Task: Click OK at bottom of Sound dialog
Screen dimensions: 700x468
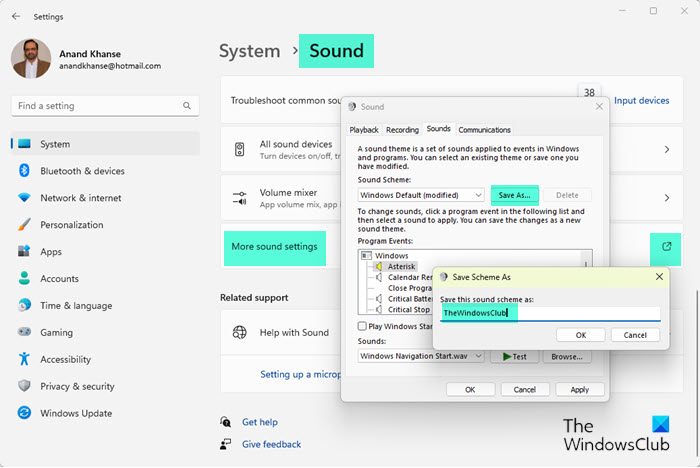Action: click(470, 389)
